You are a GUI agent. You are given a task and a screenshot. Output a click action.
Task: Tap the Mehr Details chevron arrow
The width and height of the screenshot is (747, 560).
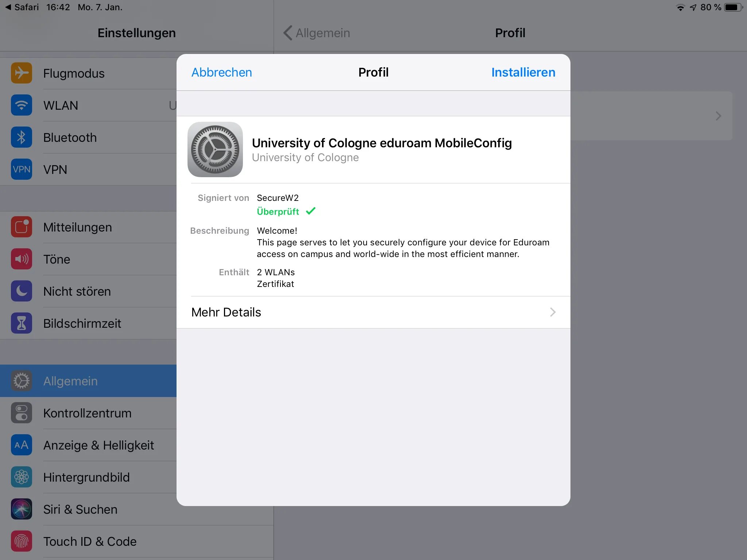coord(553,312)
